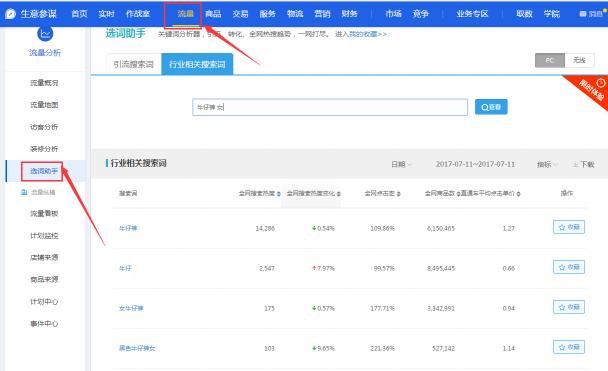Switch view to PC
The height and width of the screenshot is (371, 608).
pos(550,60)
